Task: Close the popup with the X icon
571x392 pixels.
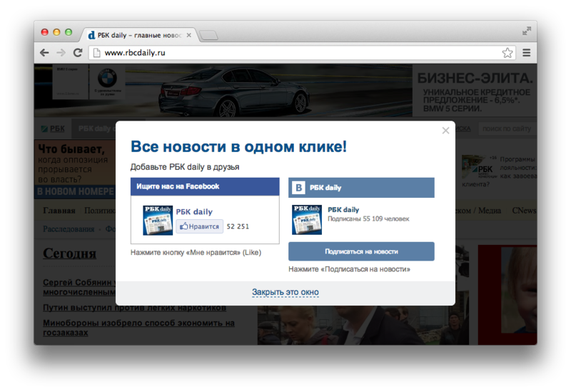Action: click(x=445, y=131)
